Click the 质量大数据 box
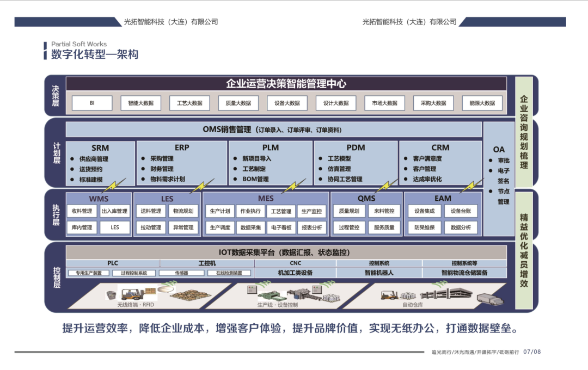 238,103
